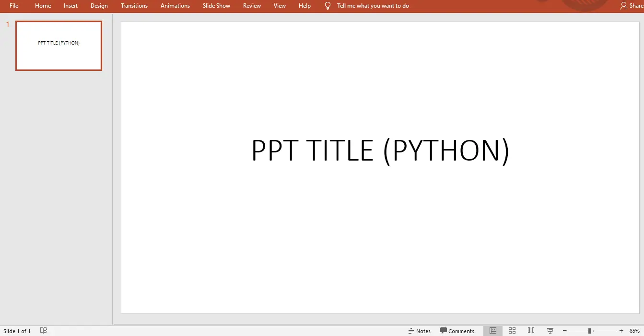Switch to Normal view in status bar

click(x=492, y=331)
